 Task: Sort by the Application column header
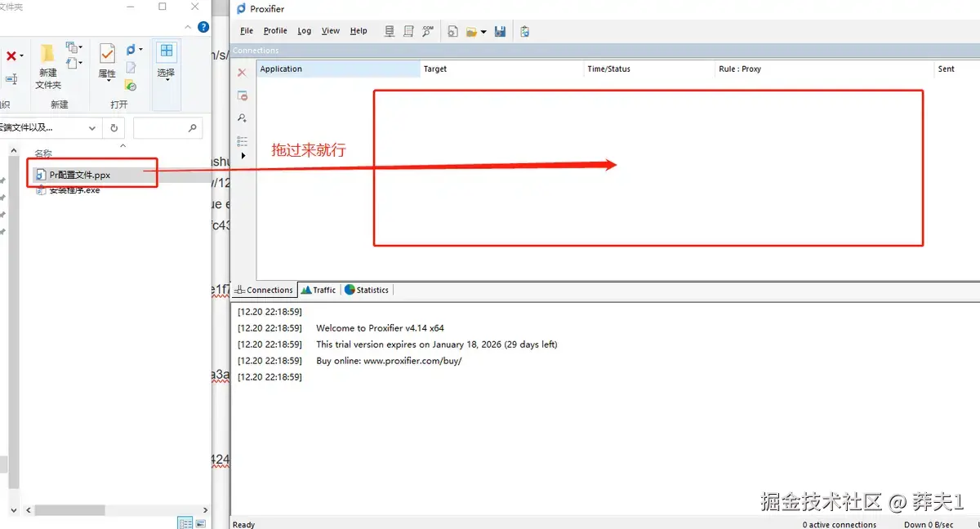[338, 69]
